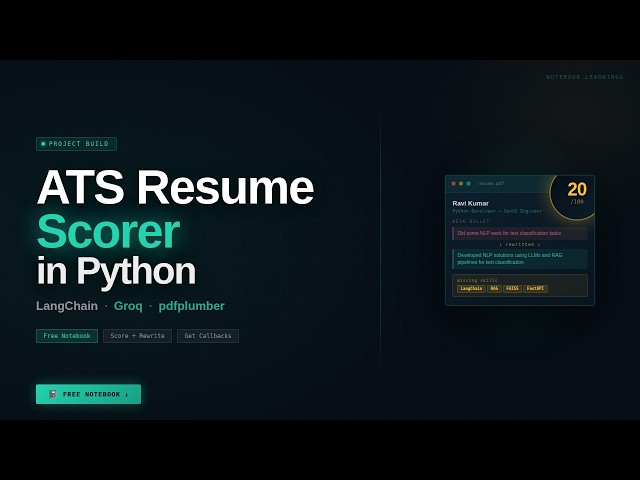Select the PROJECT BUILD badge

[x=76, y=144]
